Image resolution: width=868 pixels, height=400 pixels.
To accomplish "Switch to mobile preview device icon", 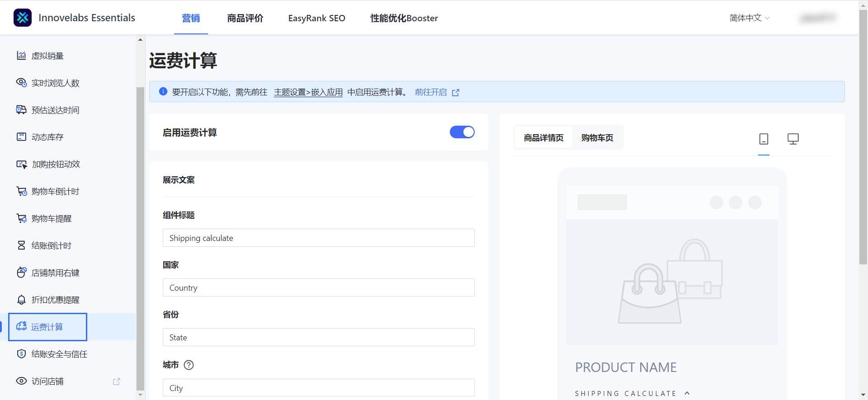I will 764,139.
